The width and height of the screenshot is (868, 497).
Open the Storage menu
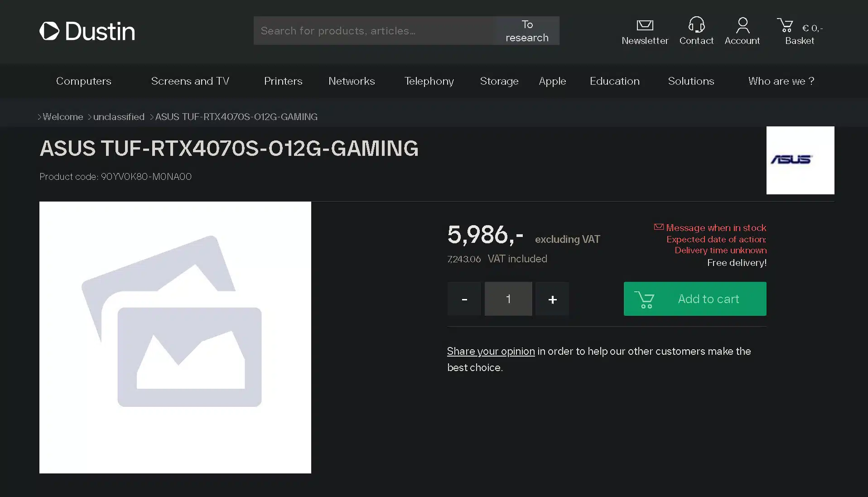499,81
